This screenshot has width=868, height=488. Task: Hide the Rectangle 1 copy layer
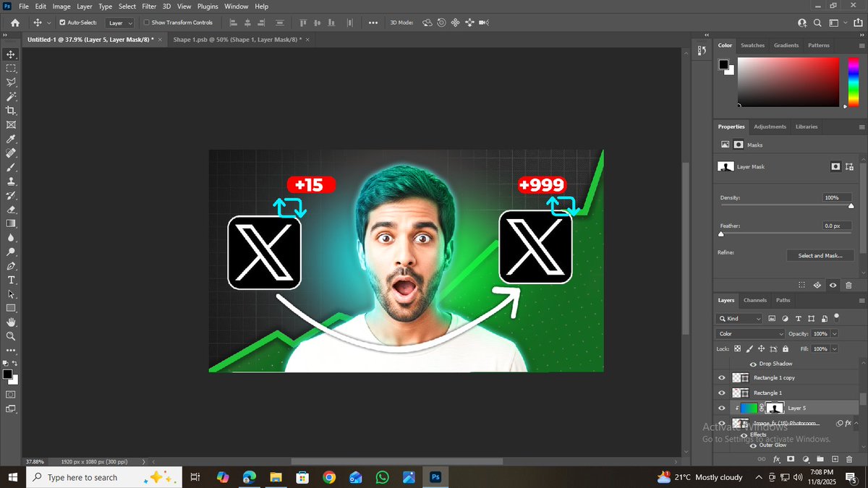[x=721, y=377]
